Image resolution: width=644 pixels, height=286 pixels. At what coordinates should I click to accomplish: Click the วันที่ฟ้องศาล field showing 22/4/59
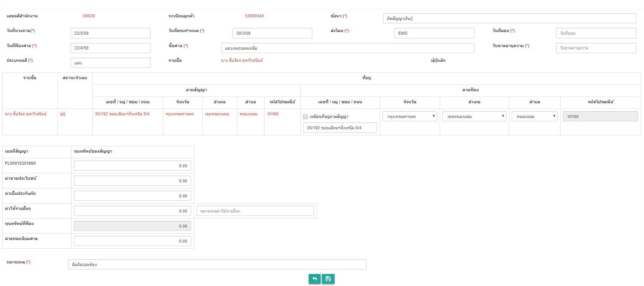(x=110, y=48)
